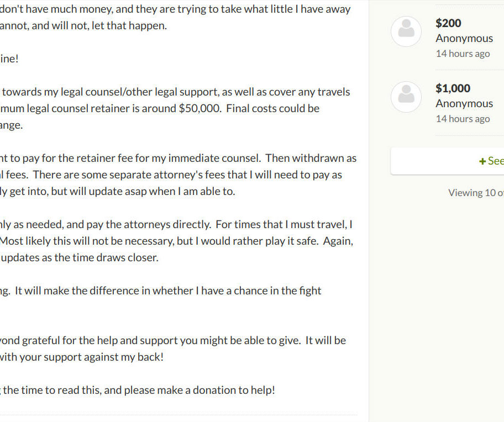Click the $50,000 retainer figure in the story

[200, 109]
